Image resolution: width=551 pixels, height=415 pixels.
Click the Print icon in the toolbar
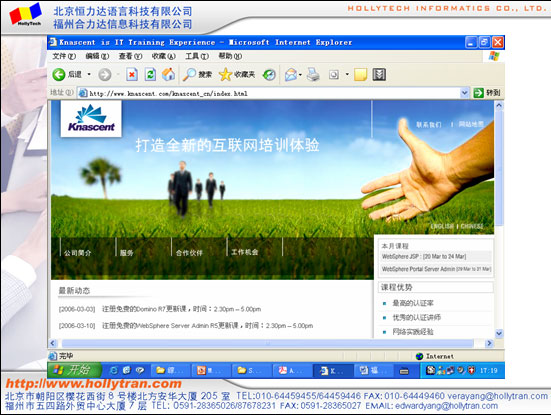click(x=313, y=74)
